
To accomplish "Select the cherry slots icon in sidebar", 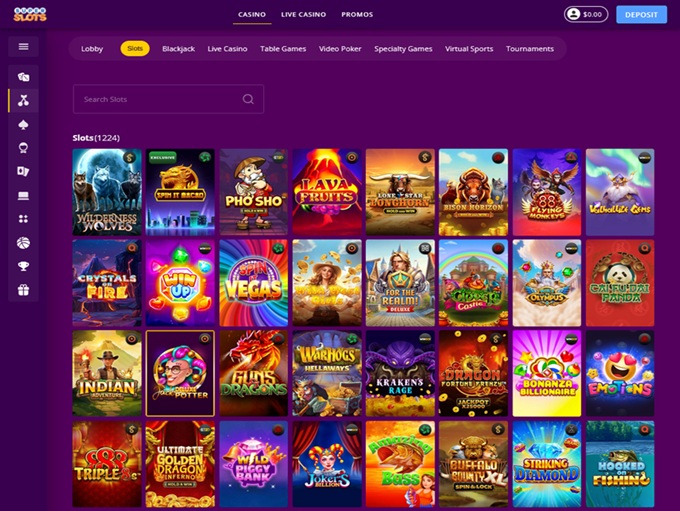I will tap(23, 101).
